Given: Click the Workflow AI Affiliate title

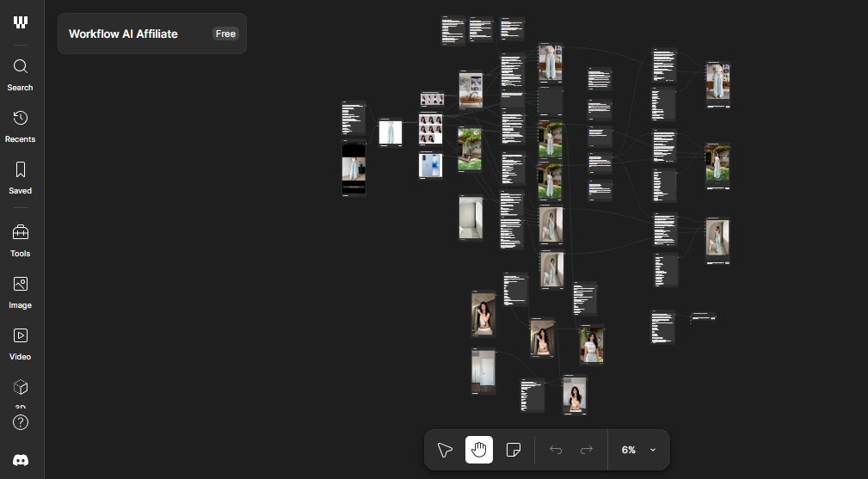Looking at the screenshot, I should click(x=123, y=34).
